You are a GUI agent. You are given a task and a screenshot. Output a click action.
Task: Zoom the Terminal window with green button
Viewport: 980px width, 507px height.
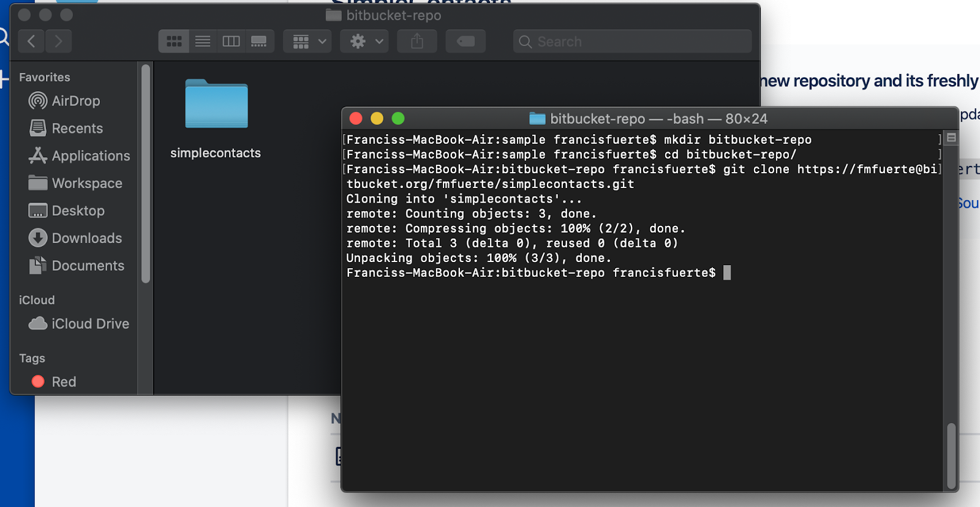click(x=398, y=118)
